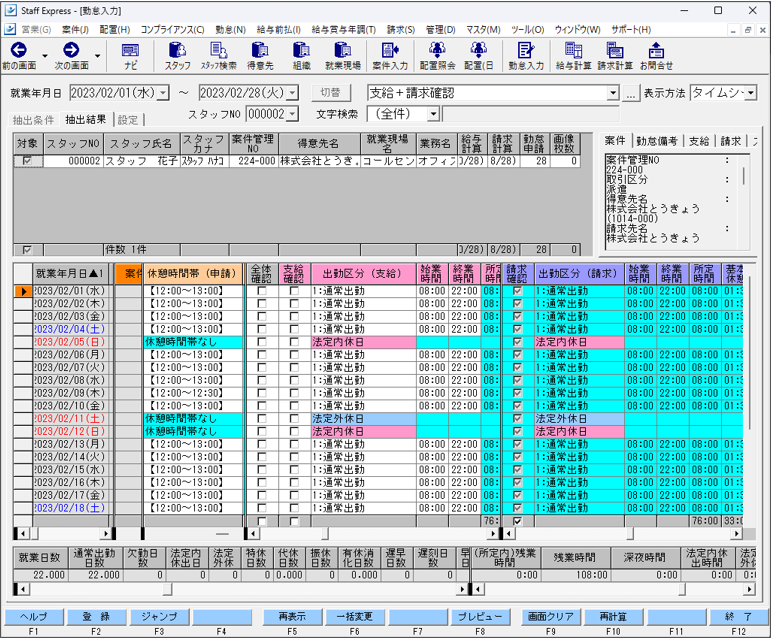
Task: Open the 請求(S) menu
Action: (x=401, y=29)
